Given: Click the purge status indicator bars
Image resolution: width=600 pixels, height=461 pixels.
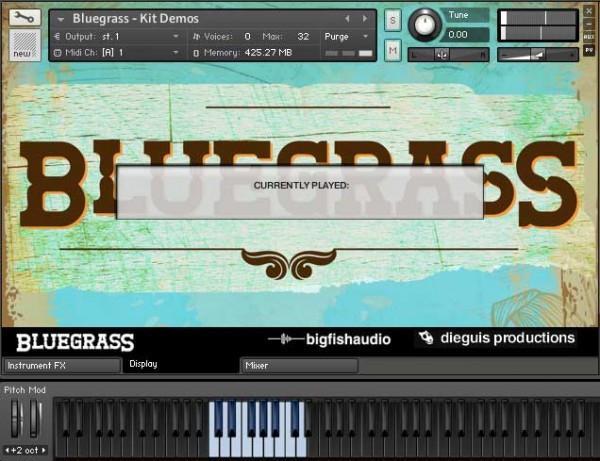Looking at the screenshot, I should pos(349,53).
